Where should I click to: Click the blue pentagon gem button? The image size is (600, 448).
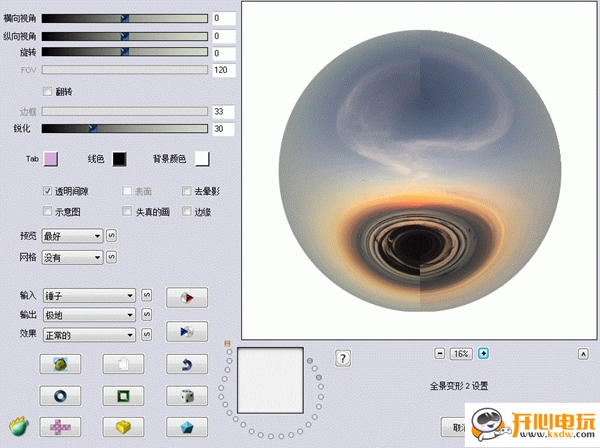187,427
